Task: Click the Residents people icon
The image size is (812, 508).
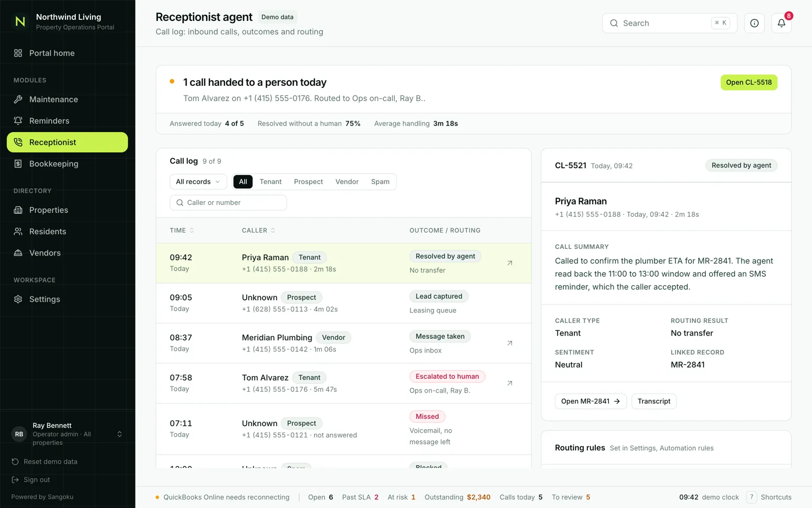Action: [18, 231]
